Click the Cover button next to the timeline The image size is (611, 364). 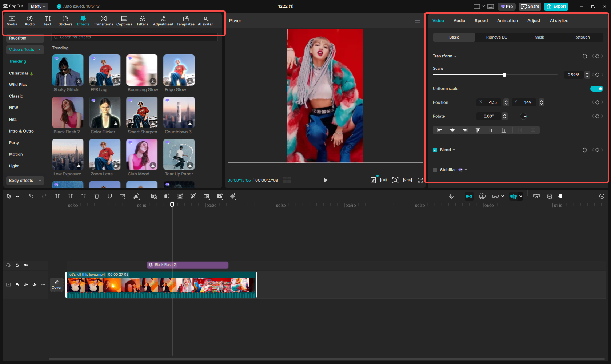(57, 285)
